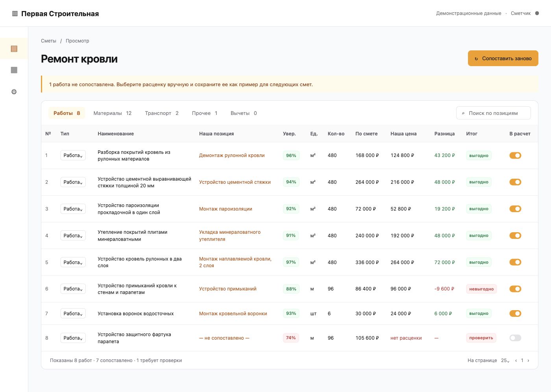Open the settings gear in sidebar
Image resolution: width=551 pixels, height=392 pixels.
tap(14, 92)
